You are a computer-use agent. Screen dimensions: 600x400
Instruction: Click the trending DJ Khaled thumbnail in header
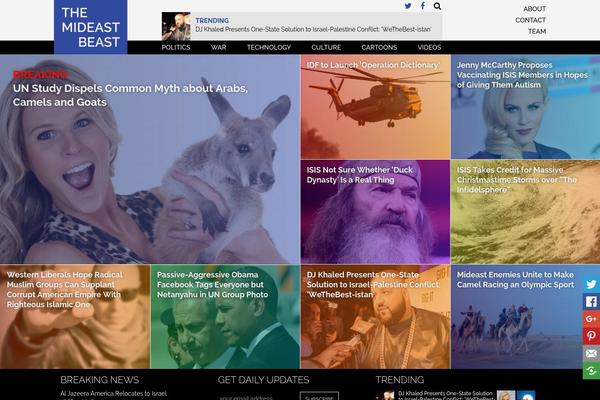[x=176, y=26]
